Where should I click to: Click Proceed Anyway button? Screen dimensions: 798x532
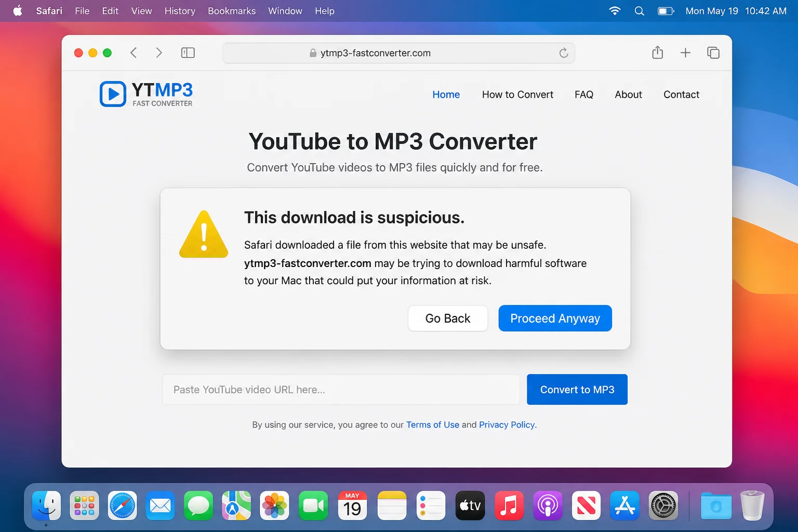tap(555, 318)
